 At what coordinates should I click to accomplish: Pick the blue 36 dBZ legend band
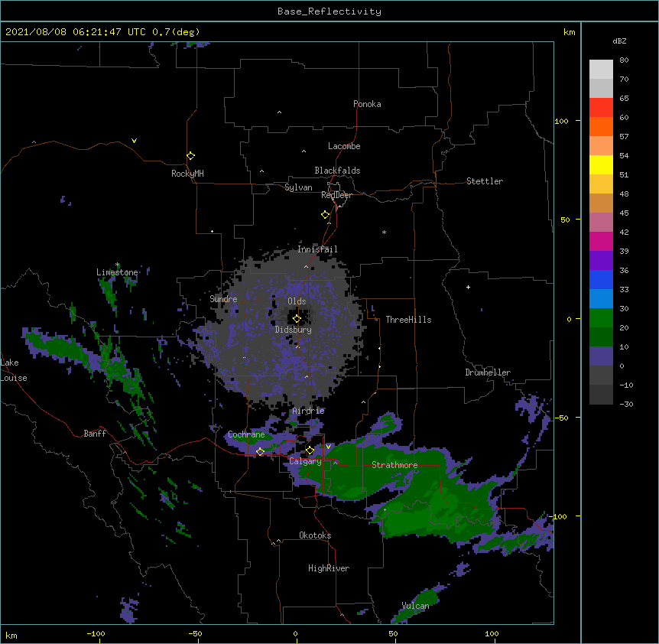601,279
